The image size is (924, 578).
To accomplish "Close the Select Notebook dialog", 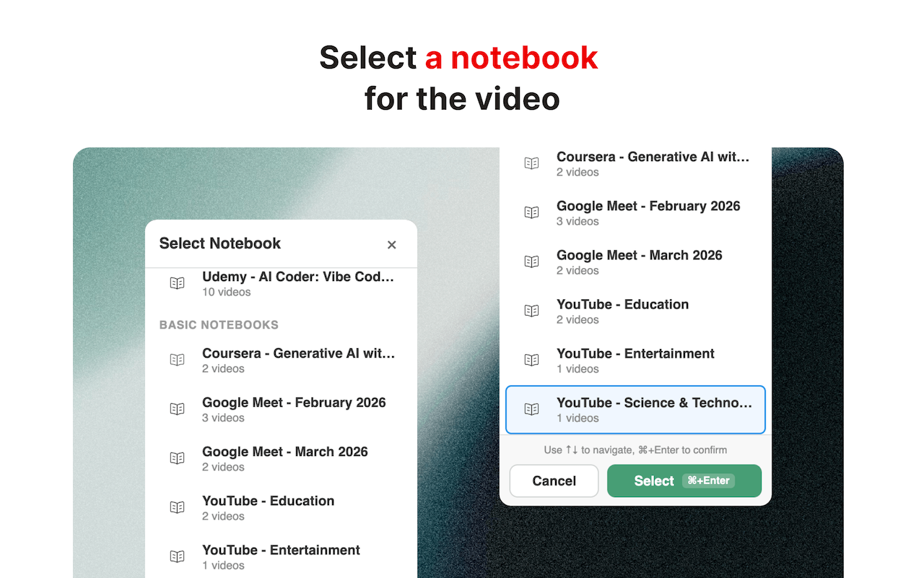I will 392,245.
